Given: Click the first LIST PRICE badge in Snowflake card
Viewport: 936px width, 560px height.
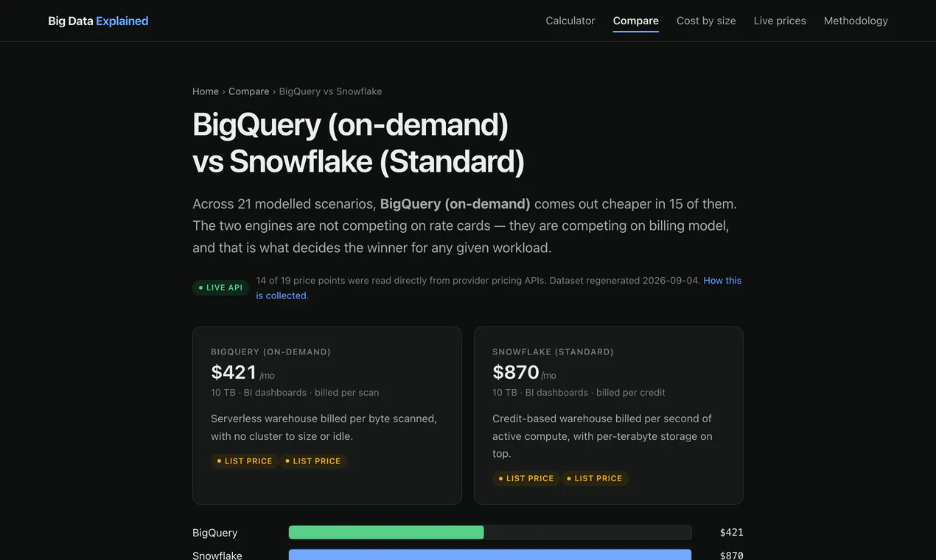Looking at the screenshot, I should coord(526,479).
